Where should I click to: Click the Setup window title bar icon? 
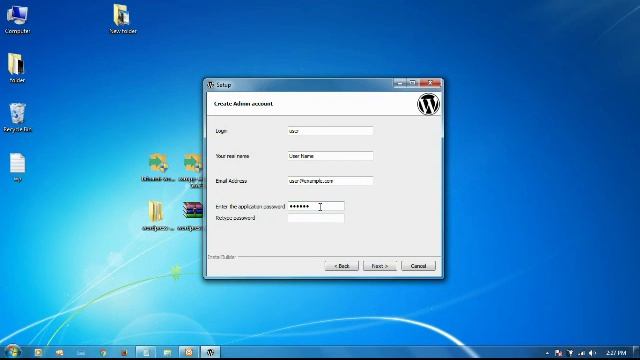click(211, 84)
